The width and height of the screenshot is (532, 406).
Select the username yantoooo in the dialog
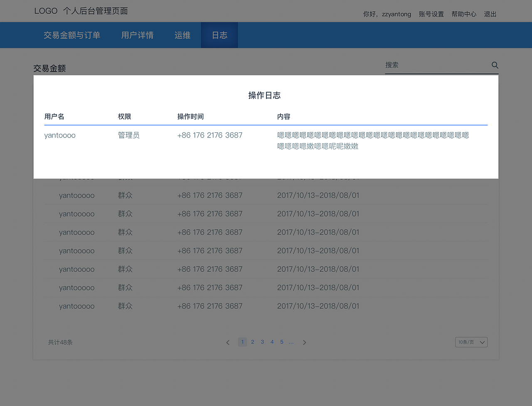(60, 135)
